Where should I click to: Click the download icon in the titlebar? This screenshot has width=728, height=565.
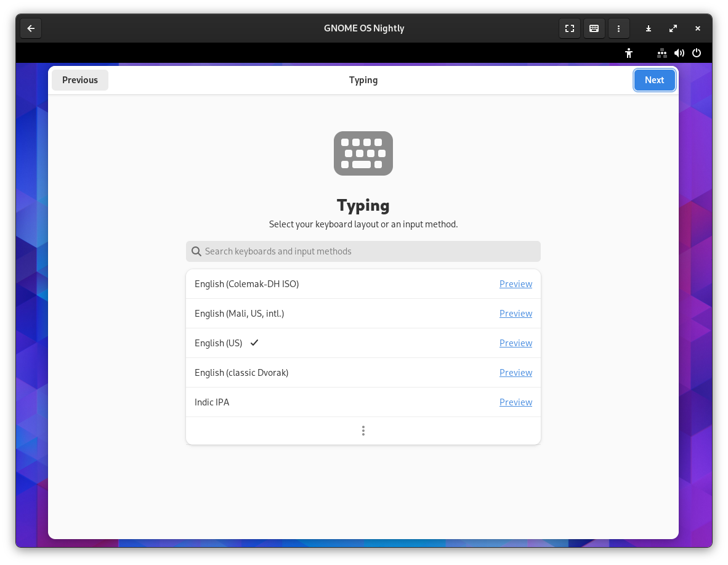pos(648,28)
